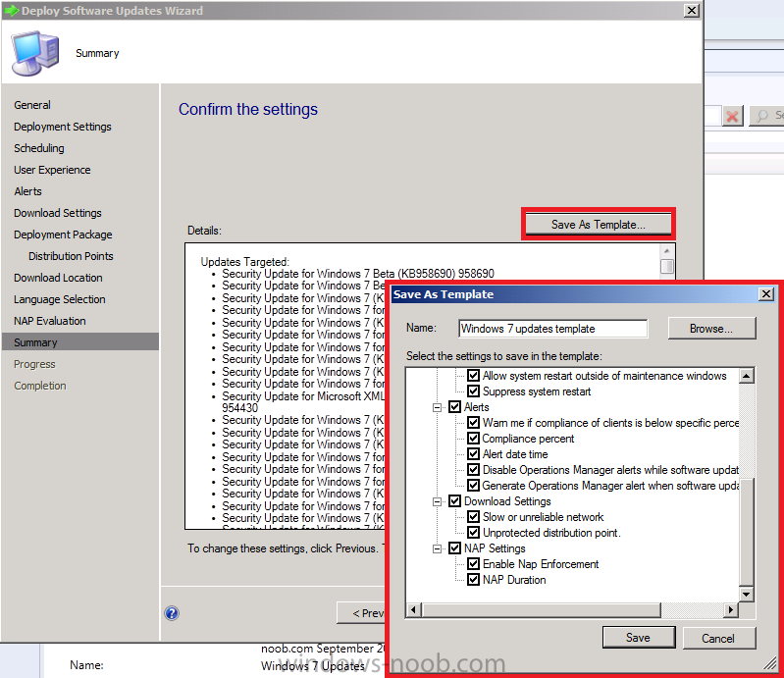Open the Deployment Package step
784x678 pixels.
pos(63,235)
